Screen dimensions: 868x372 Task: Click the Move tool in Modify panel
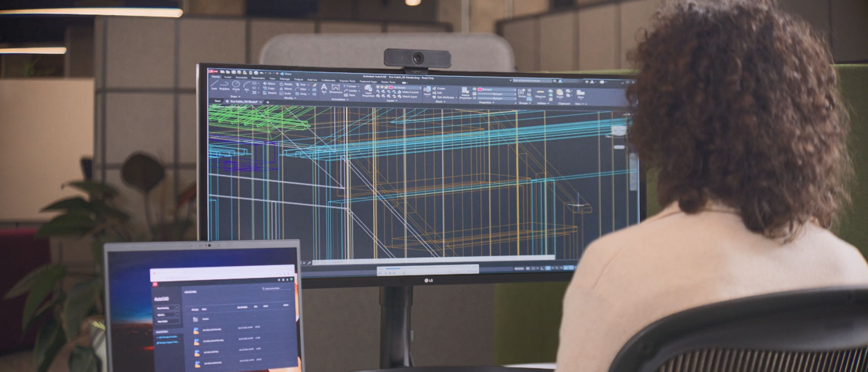[269, 84]
